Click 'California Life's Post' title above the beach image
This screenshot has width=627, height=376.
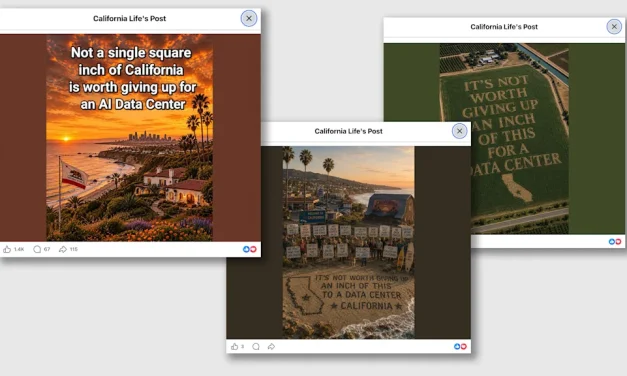point(348,131)
